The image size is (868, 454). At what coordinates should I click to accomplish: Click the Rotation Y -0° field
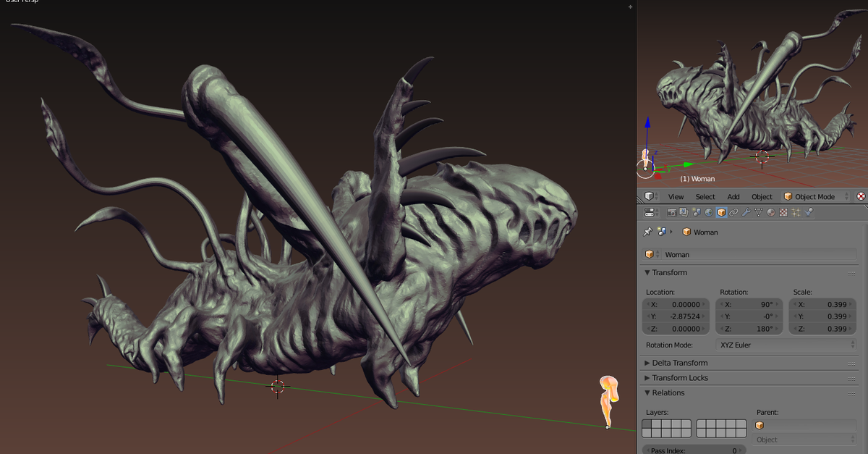tap(749, 316)
